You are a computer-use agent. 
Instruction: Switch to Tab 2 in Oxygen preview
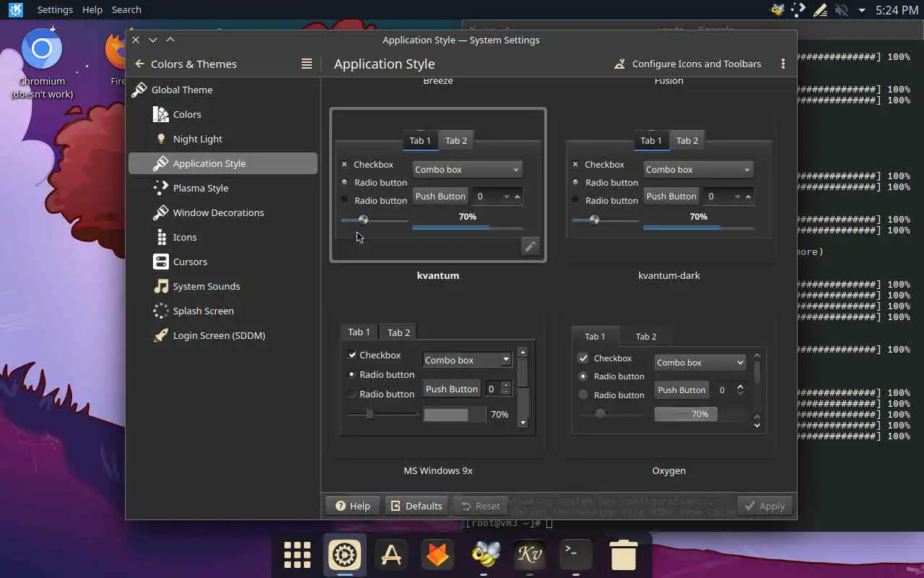pos(646,337)
